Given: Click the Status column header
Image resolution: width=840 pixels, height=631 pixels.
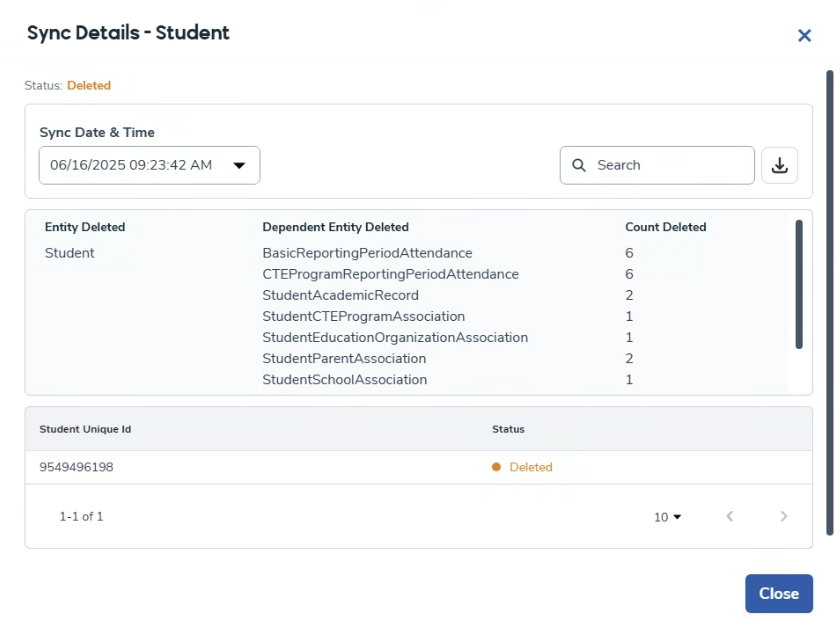Looking at the screenshot, I should pyautogui.click(x=508, y=429).
